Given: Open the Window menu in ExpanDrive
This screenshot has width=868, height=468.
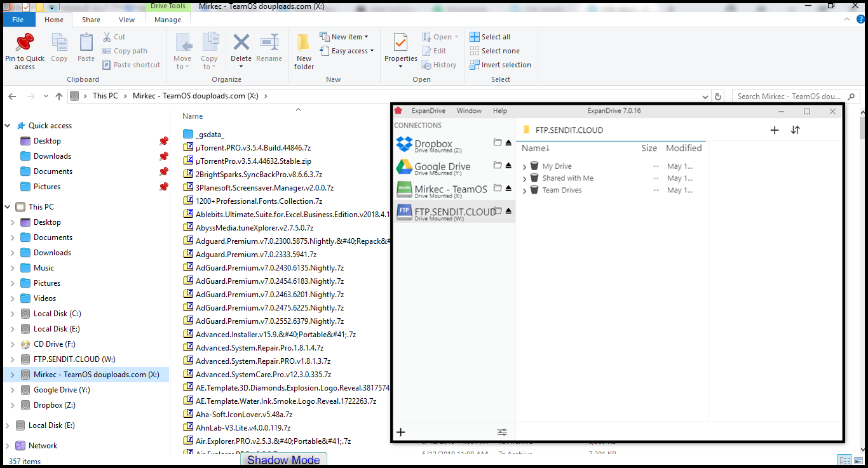Looking at the screenshot, I should click(469, 110).
